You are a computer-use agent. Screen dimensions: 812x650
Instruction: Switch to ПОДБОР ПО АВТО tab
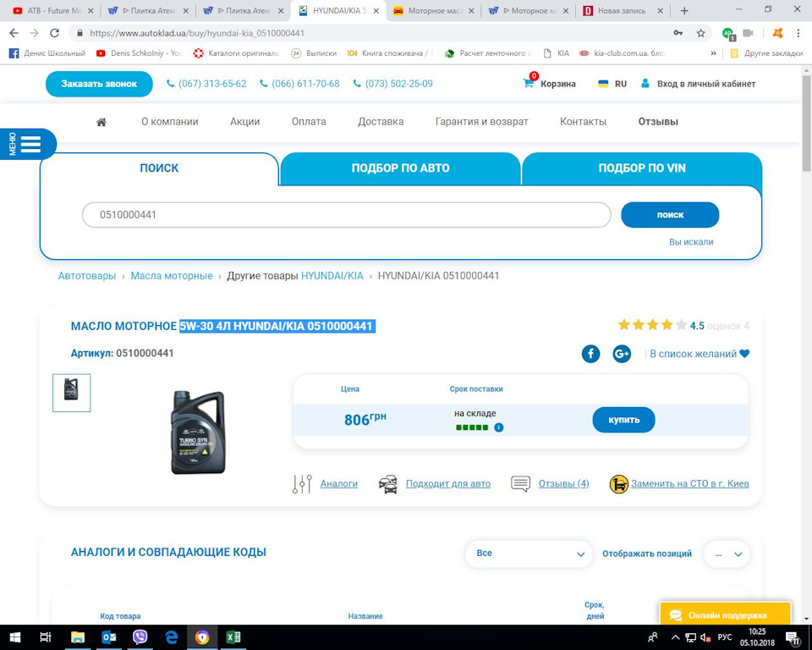coord(400,168)
